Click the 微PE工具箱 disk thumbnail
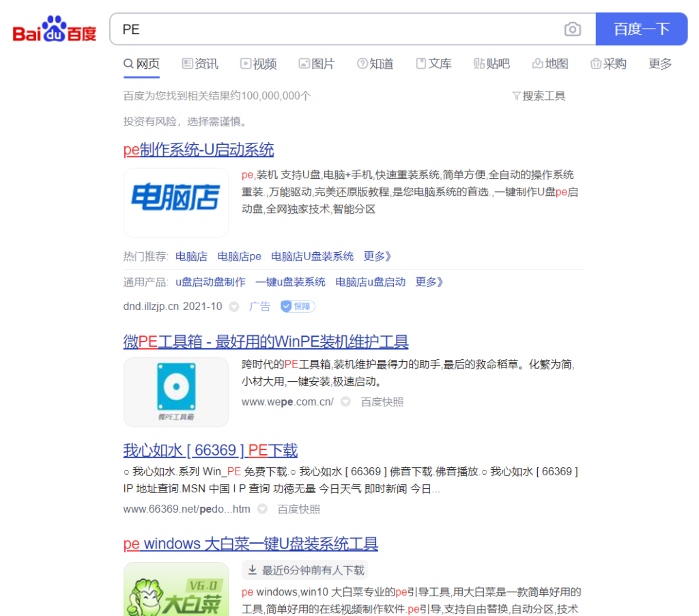 coord(176,392)
